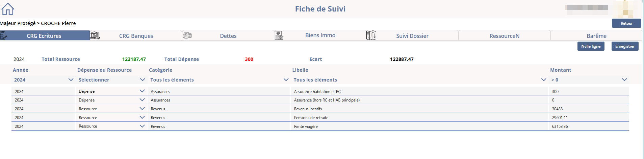This screenshot has width=644, height=159.
Task: Click the Biens Immo building icon
Action: click(279, 35)
